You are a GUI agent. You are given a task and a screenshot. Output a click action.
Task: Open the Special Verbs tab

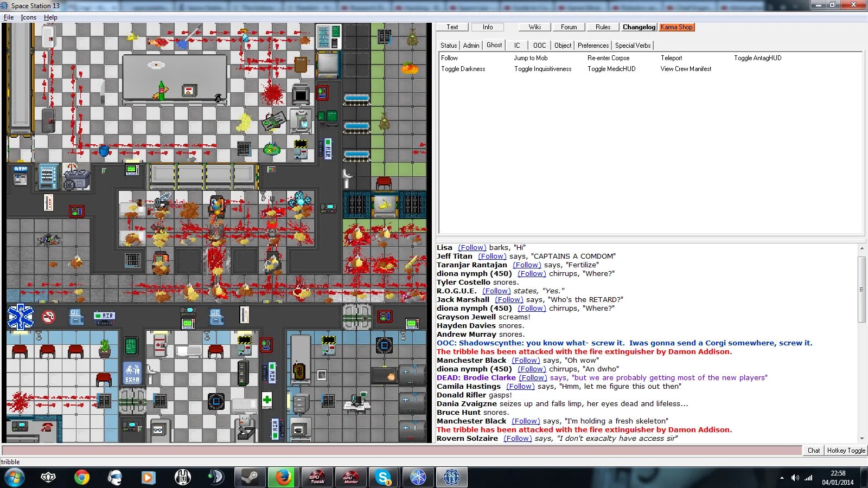[x=633, y=46]
